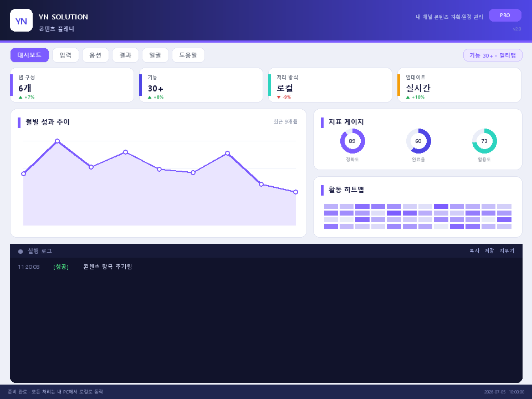Click the 콘텐츠 플래너 subtitle

pyautogui.click(x=57, y=29)
